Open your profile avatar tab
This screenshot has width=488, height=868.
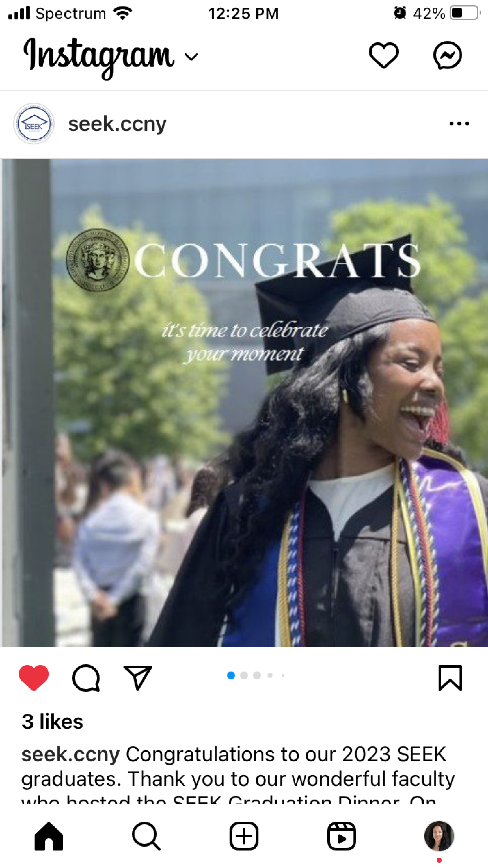pyautogui.click(x=439, y=836)
